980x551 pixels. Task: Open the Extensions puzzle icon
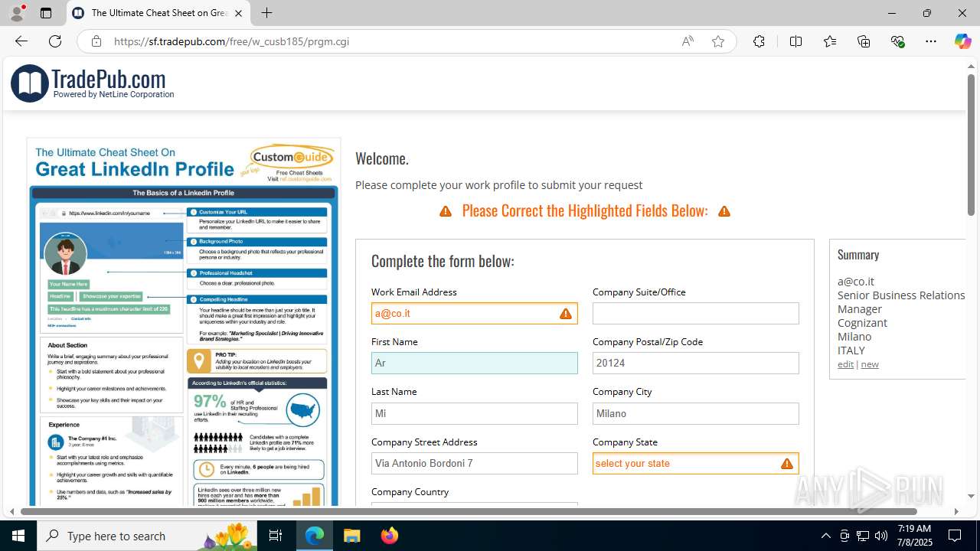click(x=759, y=41)
